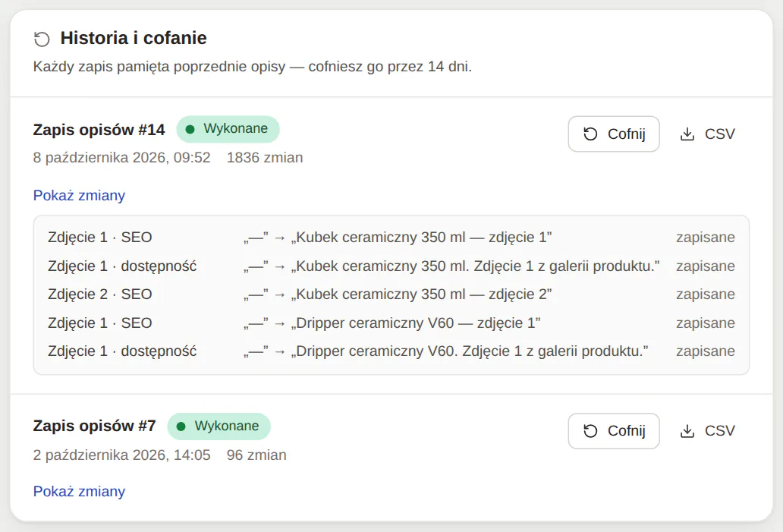The height and width of the screenshot is (532, 783).
Task: Undo Zapis opisów #14 with Cofnij
Action: pyautogui.click(x=614, y=134)
